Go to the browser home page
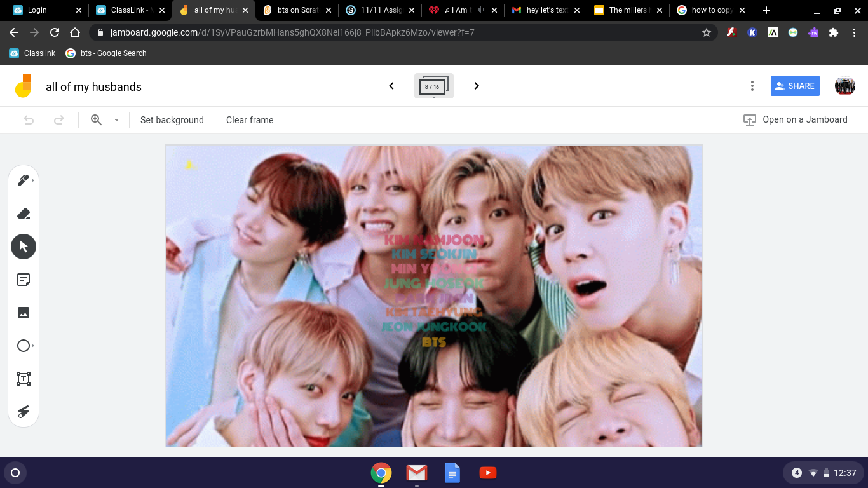Viewport: 868px width, 488px height. [x=75, y=32]
